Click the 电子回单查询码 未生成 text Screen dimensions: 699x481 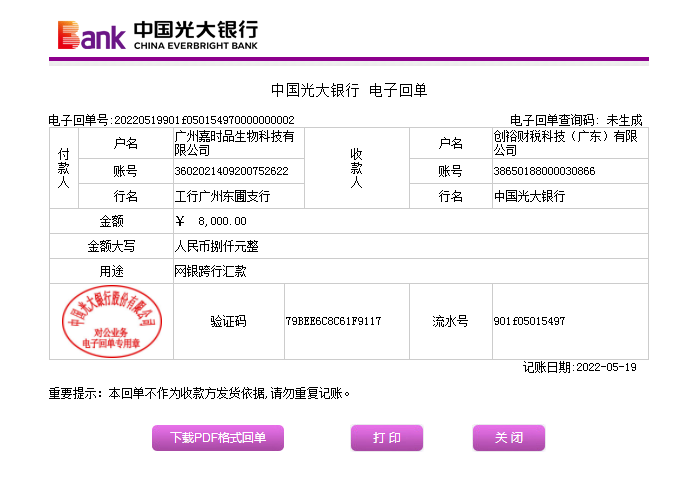coord(576,120)
